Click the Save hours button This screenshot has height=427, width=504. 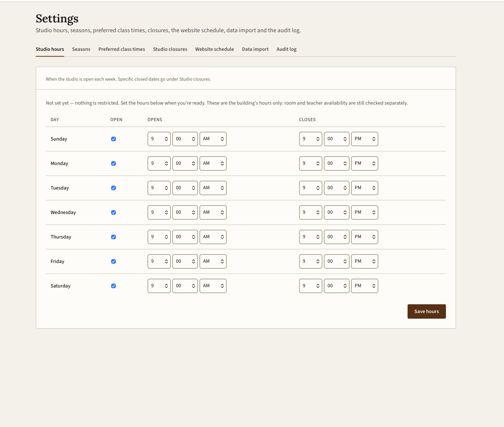(427, 311)
